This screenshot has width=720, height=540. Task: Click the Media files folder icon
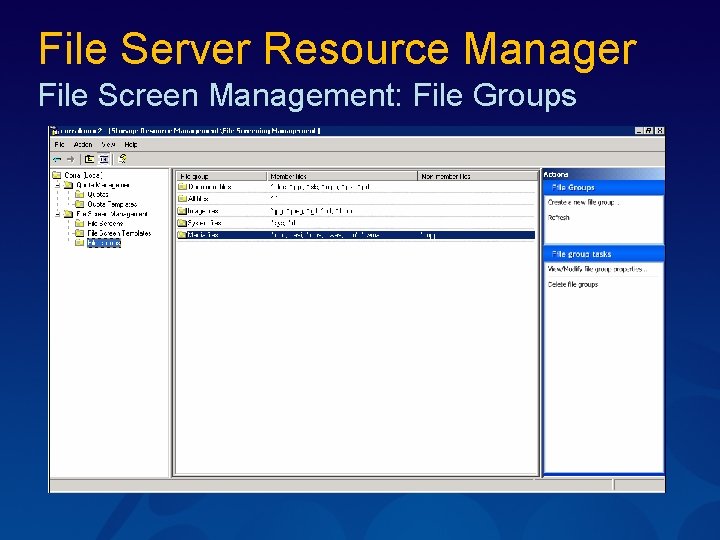[x=182, y=235]
